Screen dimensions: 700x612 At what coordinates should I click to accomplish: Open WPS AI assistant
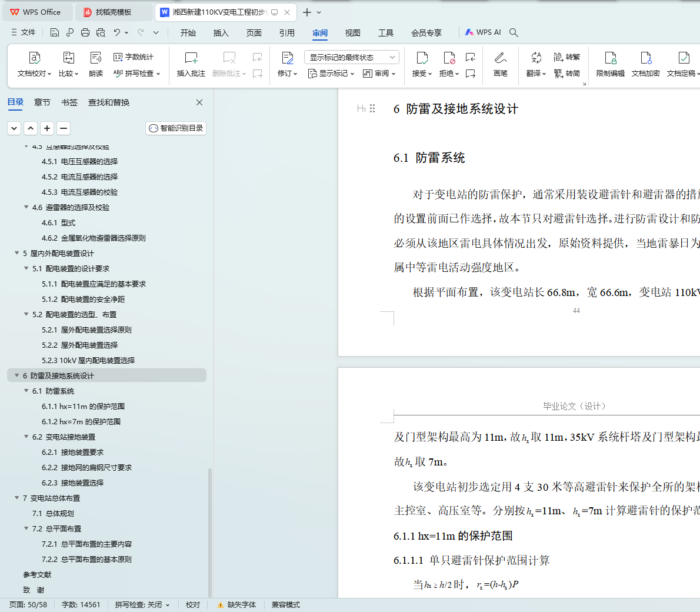tap(482, 32)
